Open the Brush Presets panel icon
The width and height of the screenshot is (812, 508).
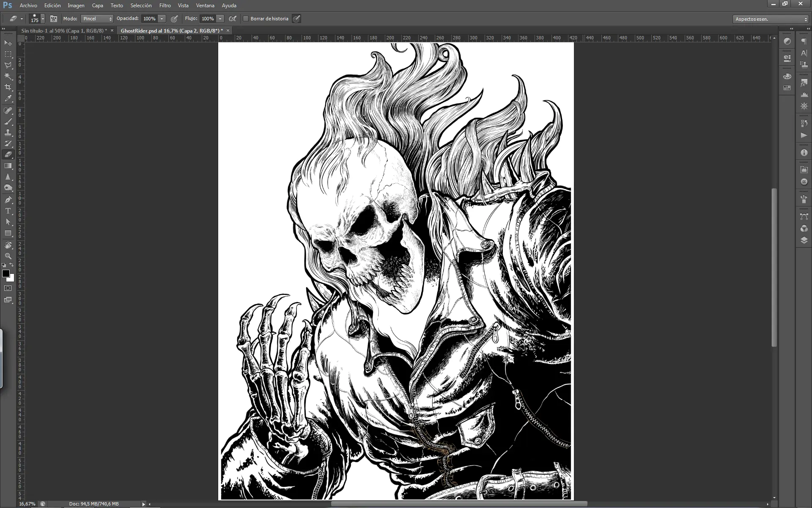(804, 199)
